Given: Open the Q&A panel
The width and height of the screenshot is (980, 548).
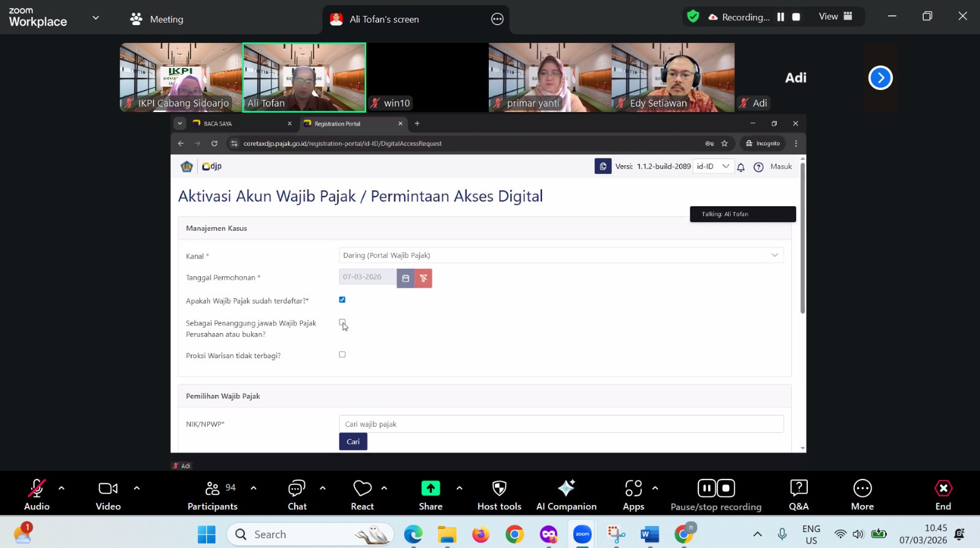Looking at the screenshot, I should (798, 495).
